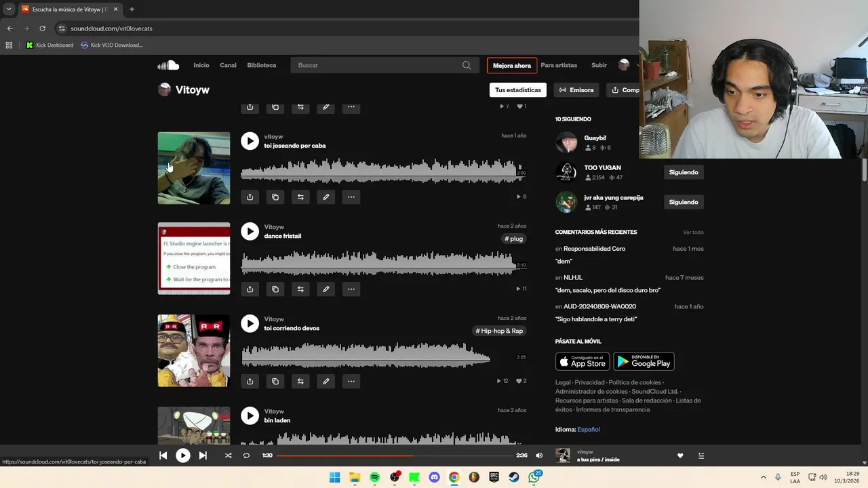Copy link of toi joseando por caba
Screen dimensions: 868x488
pos(275,197)
